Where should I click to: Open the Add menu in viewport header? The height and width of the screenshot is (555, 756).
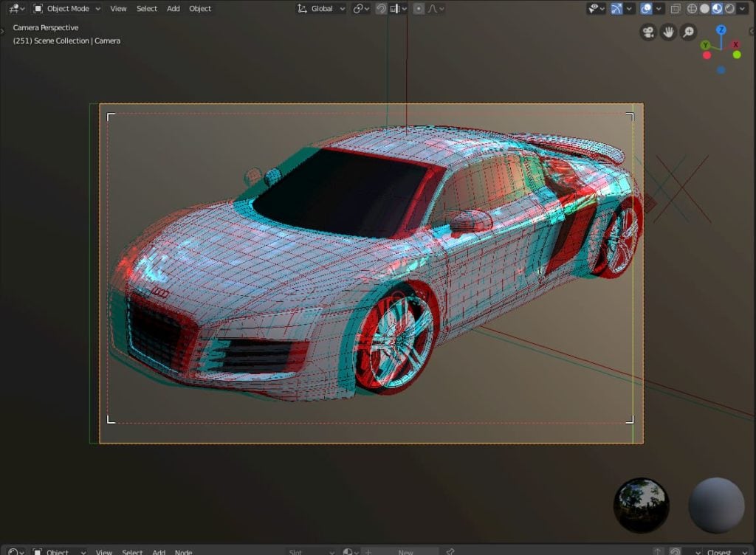(x=173, y=9)
